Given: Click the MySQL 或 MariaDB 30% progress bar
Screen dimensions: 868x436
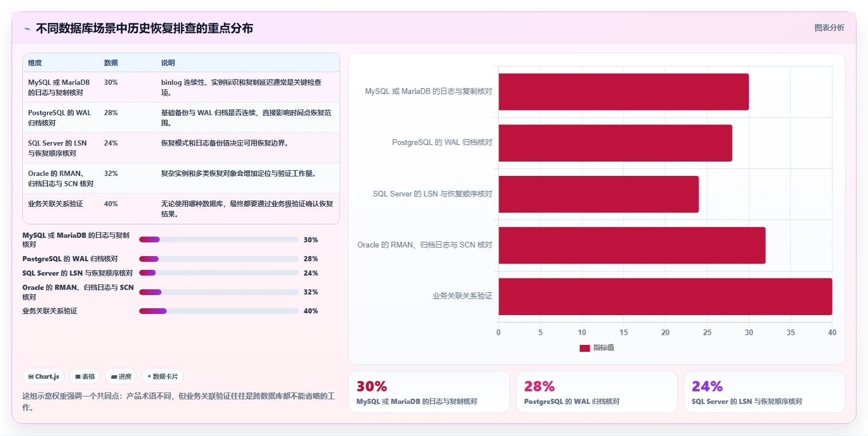Looking at the screenshot, I should 219,239.
